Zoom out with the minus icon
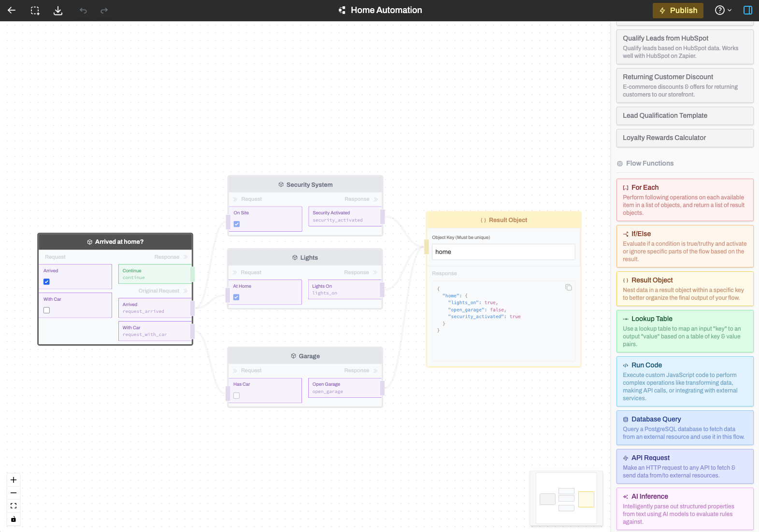The height and width of the screenshot is (532, 759). [14, 493]
